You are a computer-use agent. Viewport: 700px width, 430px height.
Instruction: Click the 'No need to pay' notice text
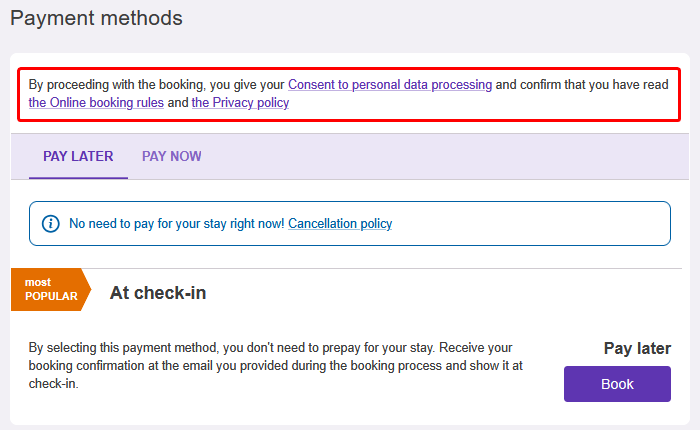[176, 223]
